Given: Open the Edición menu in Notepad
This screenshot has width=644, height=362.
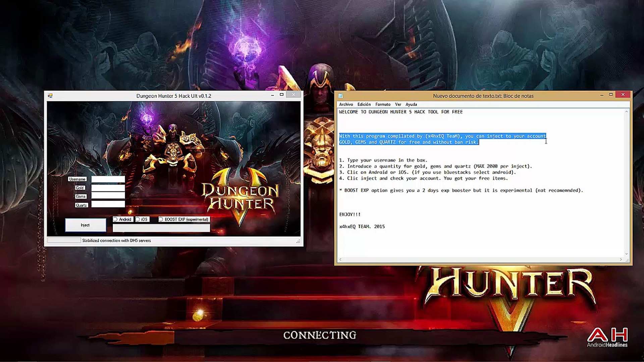Looking at the screenshot, I should pos(364,104).
